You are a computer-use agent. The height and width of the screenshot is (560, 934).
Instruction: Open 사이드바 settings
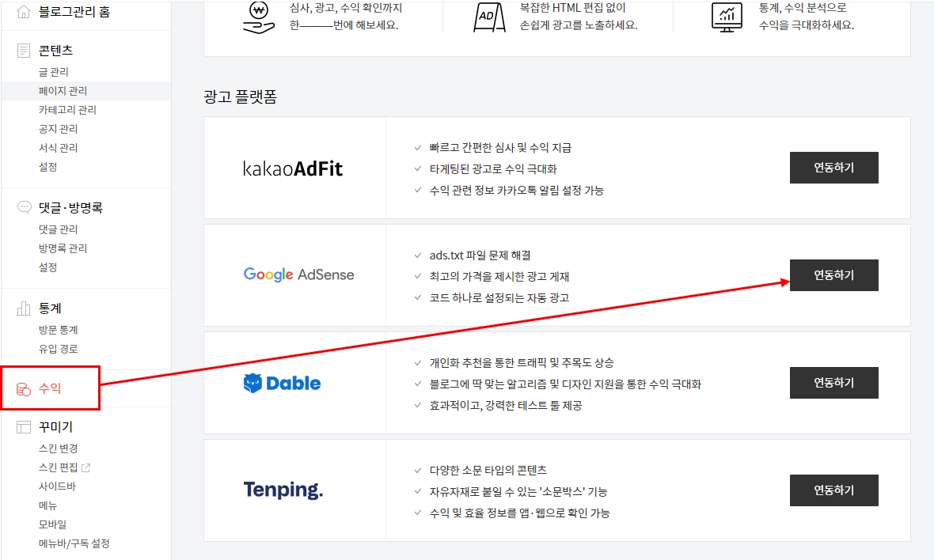point(57,486)
